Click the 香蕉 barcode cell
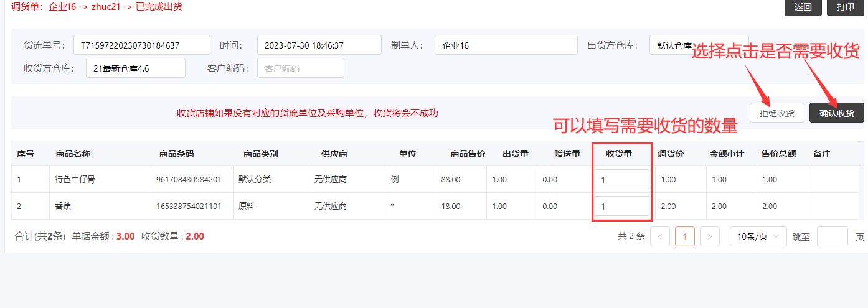The image size is (868, 308). coord(190,206)
